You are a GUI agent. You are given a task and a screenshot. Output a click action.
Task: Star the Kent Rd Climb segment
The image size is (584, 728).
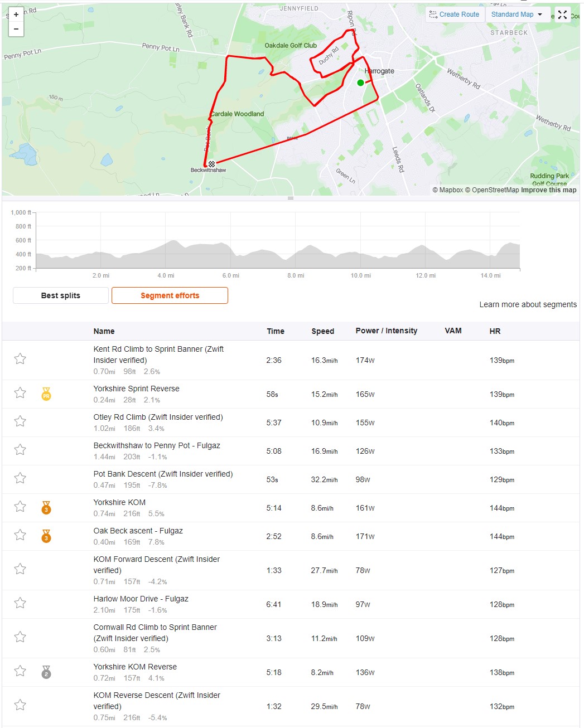pos(20,358)
